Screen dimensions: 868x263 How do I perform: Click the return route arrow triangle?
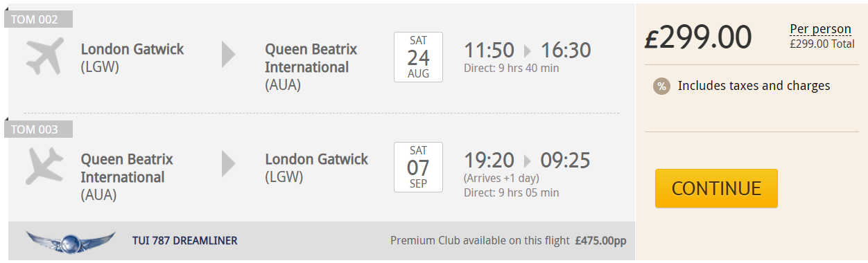[x=229, y=164]
